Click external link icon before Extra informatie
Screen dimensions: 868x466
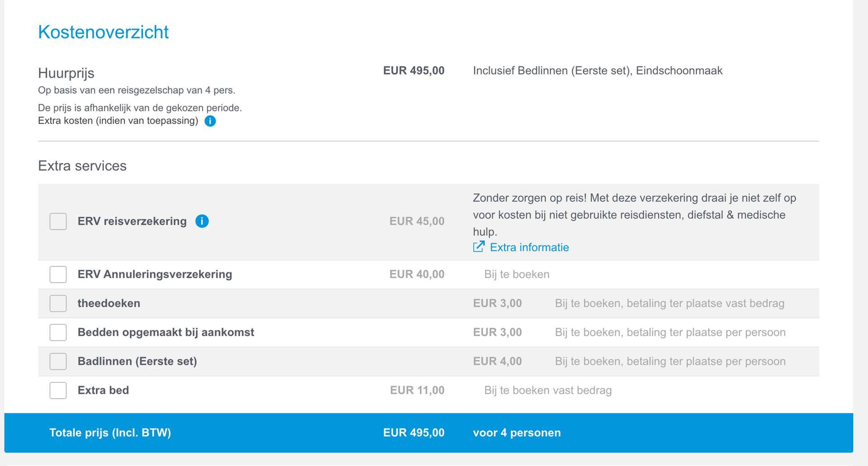[x=479, y=247]
